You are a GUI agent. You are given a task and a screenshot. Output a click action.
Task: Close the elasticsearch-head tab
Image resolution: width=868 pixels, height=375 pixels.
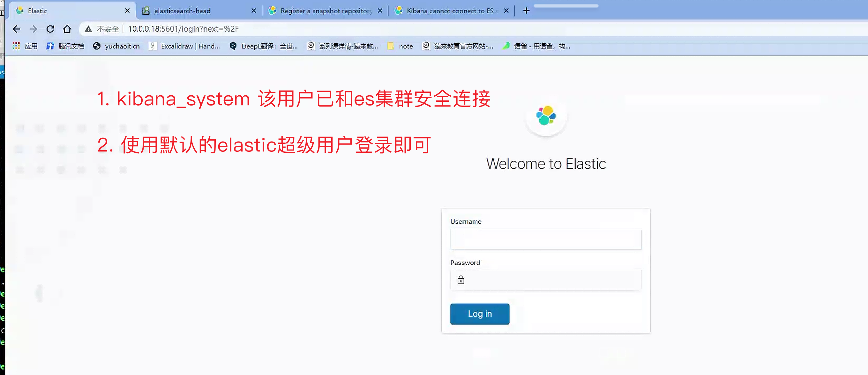(x=254, y=11)
